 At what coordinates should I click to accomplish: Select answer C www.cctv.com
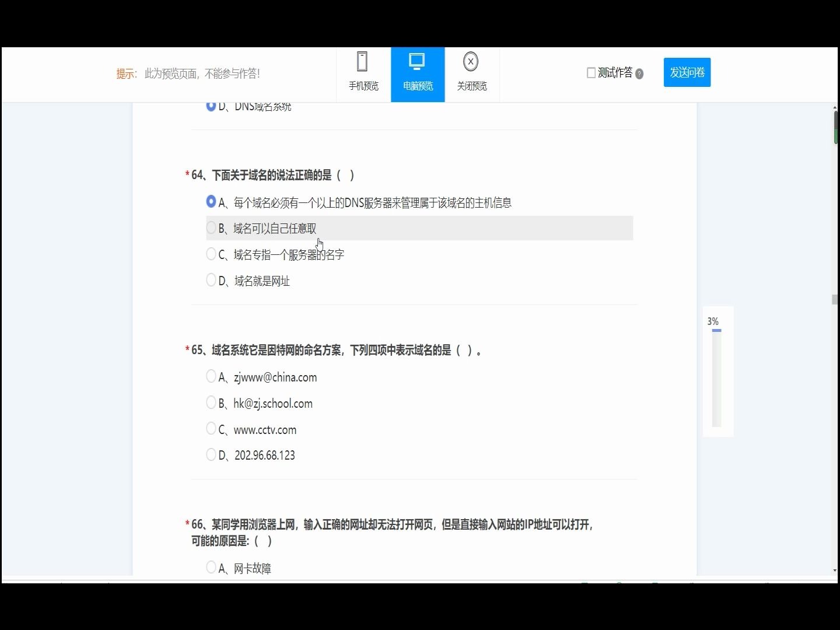(x=211, y=429)
